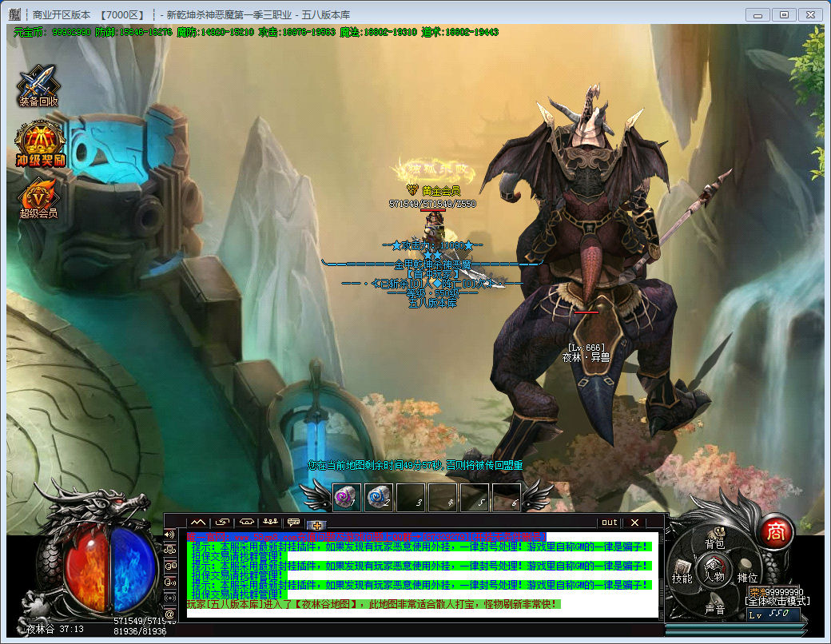
Task: Click the remaining map time notice text
Action: tap(415, 465)
